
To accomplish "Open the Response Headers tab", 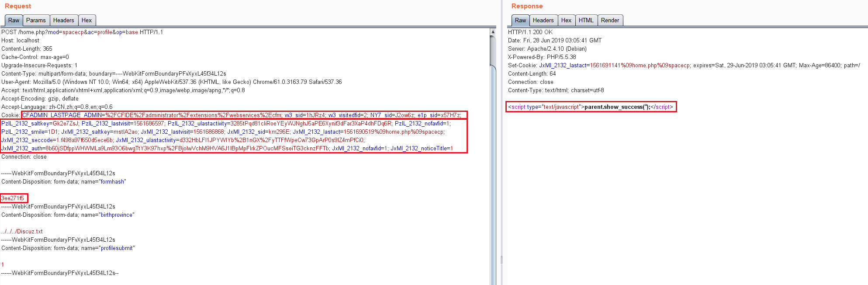I will pyautogui.click(x=543, y=20).
